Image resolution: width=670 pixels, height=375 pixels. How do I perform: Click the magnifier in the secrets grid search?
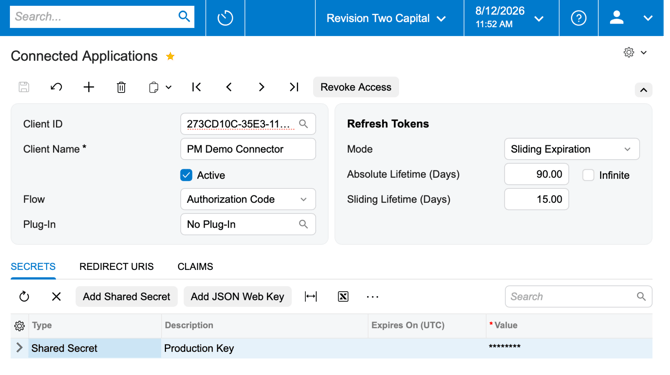click(x=641, y=296)
